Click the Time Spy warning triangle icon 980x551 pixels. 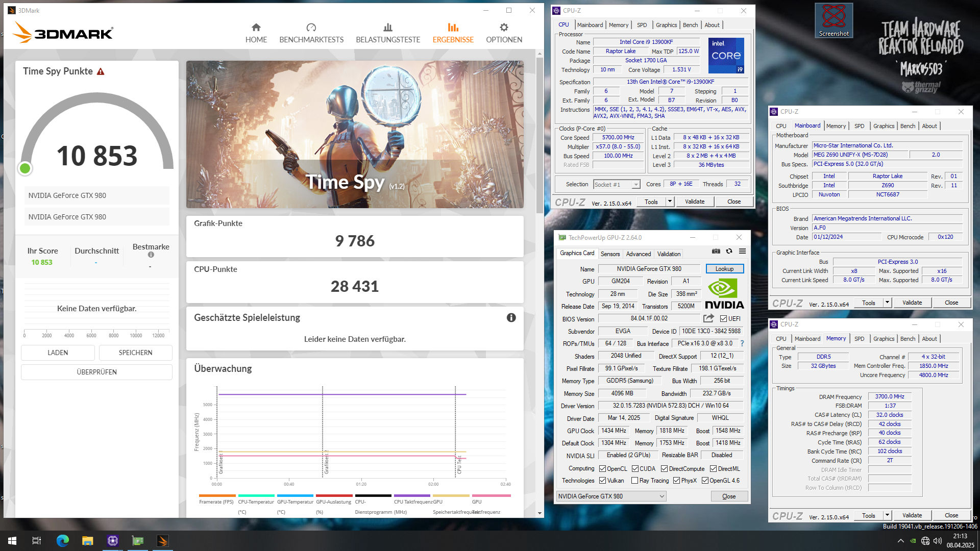[101, 71]
